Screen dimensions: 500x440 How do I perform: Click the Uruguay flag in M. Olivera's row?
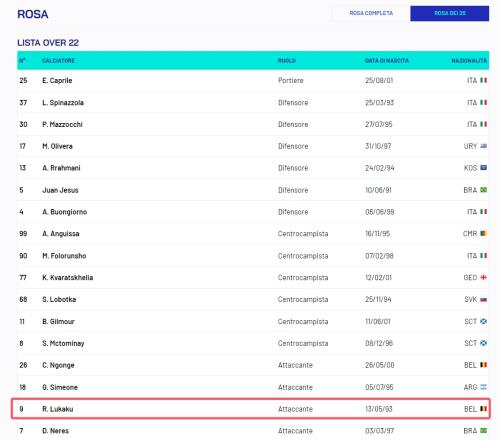483,146
